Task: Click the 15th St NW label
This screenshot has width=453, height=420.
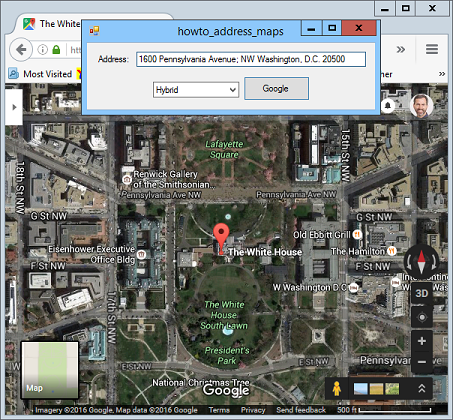Action: tap(345, 155)
